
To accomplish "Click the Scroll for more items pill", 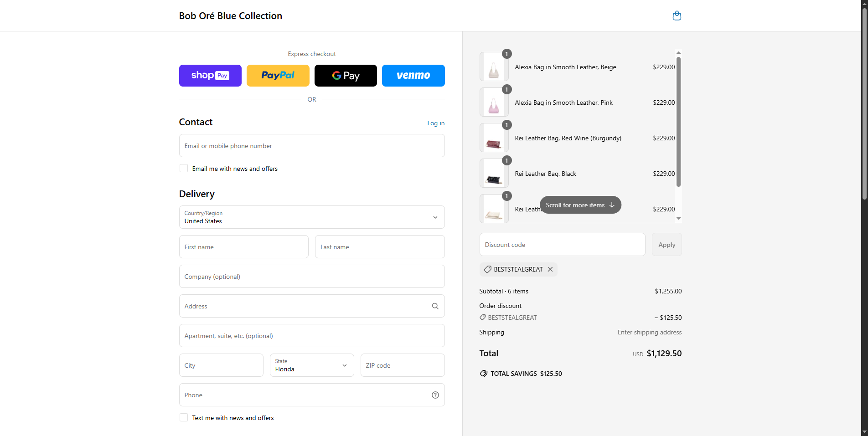I will 580,205.
